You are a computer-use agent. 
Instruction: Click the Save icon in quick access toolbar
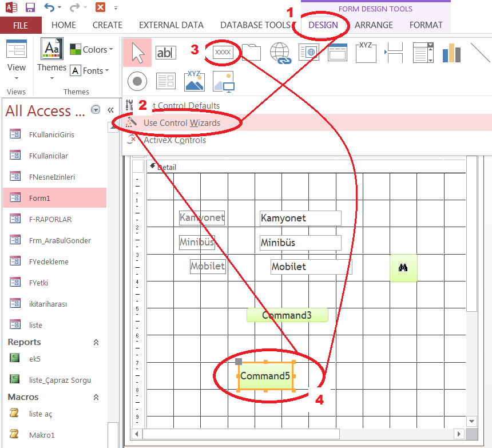[30, 7]
